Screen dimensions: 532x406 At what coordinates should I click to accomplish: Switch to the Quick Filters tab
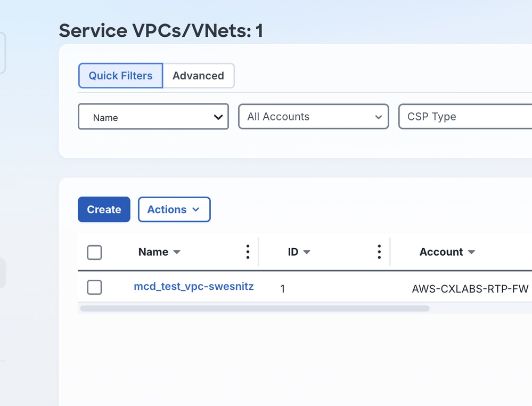click(x=120, y=75)
